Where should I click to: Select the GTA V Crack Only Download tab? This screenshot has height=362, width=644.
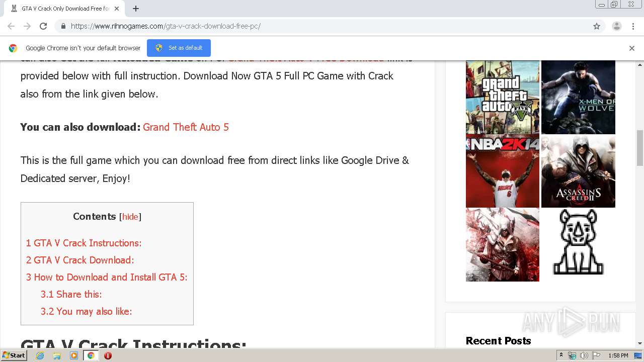tap(64, 9)
